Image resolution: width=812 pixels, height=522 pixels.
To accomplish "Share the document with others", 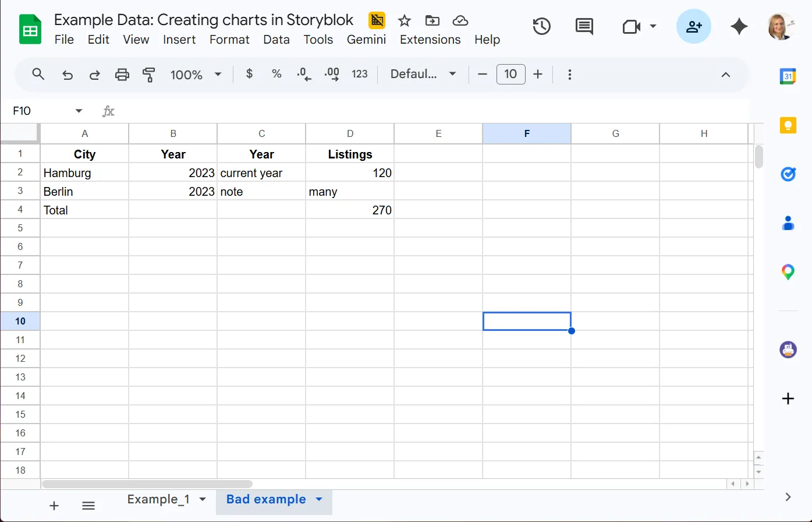I will 694,26.
